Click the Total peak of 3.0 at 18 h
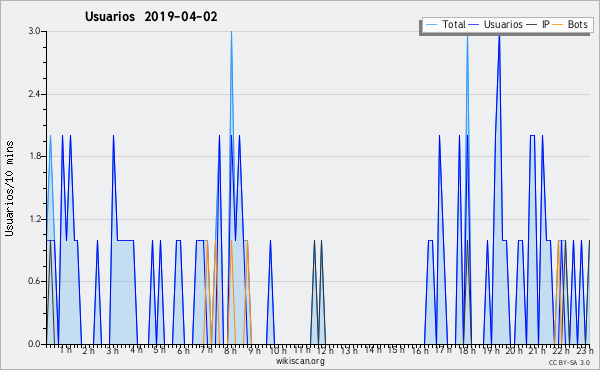 point(467,37)
